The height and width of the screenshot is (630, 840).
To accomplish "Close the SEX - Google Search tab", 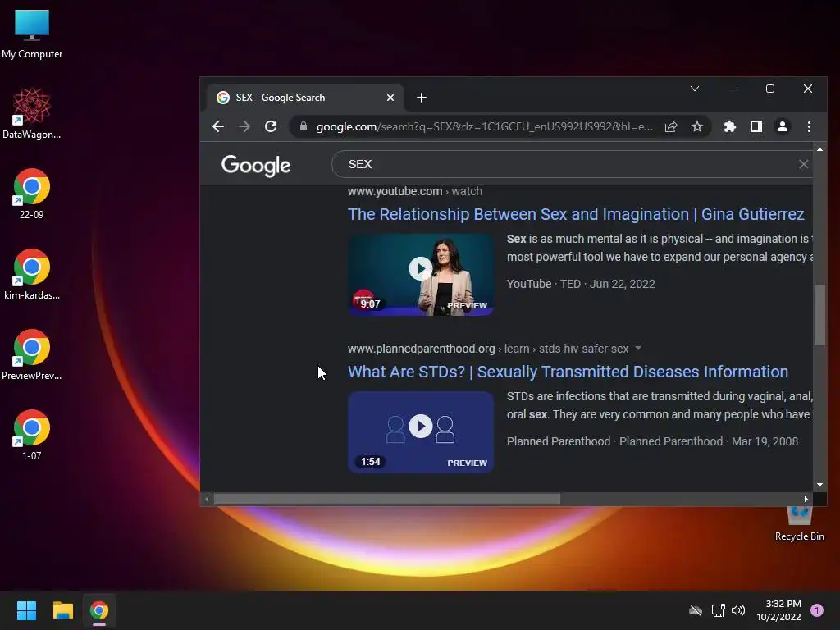I will (x=390, y=98).
